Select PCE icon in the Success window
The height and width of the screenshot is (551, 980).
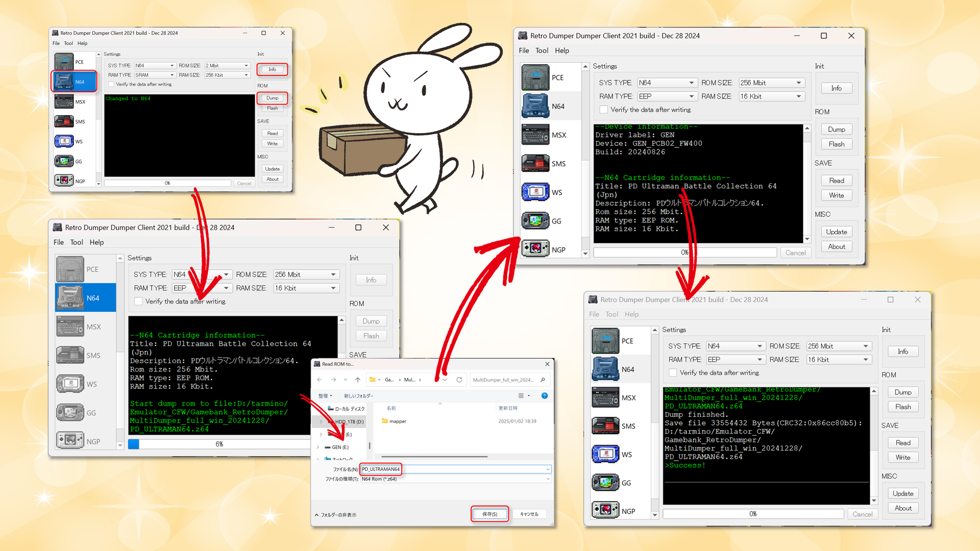(605, 341)
